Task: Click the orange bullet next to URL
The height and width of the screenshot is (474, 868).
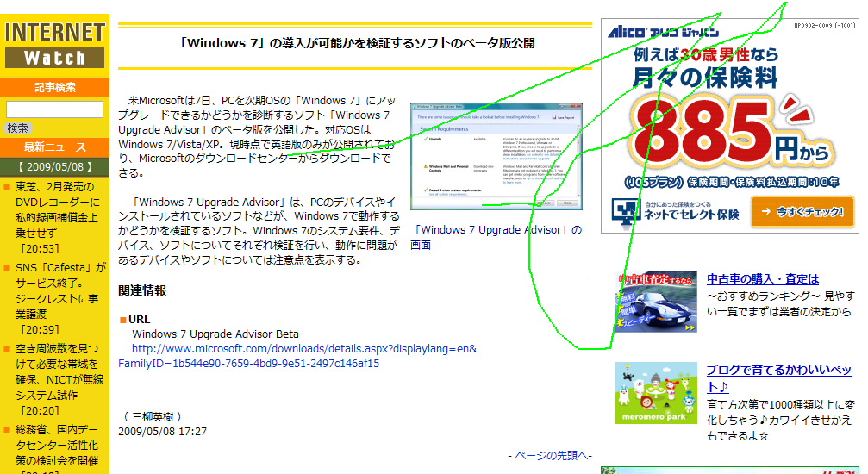Action: (x=123, y=320)
